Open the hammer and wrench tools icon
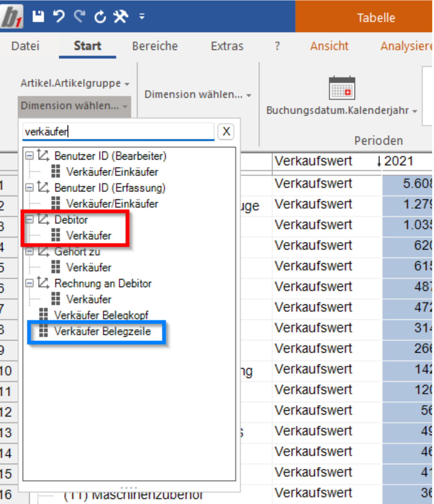Image resolution: width=434 pixels, height=504 pixels. tap(121, 16)
